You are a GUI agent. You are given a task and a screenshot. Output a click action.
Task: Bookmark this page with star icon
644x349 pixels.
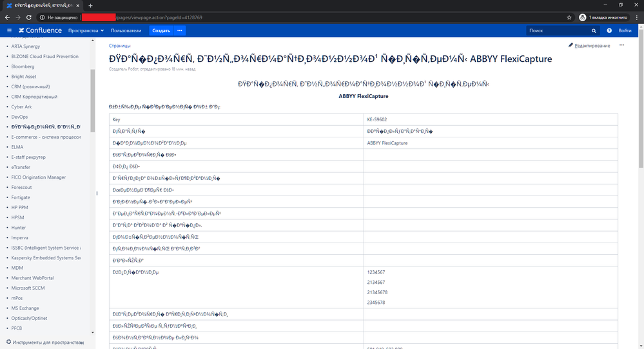click(x=569, y=17)
